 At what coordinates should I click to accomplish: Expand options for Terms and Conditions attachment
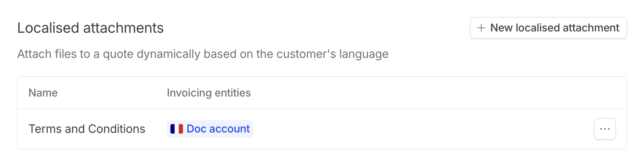[x=605, y=129]
